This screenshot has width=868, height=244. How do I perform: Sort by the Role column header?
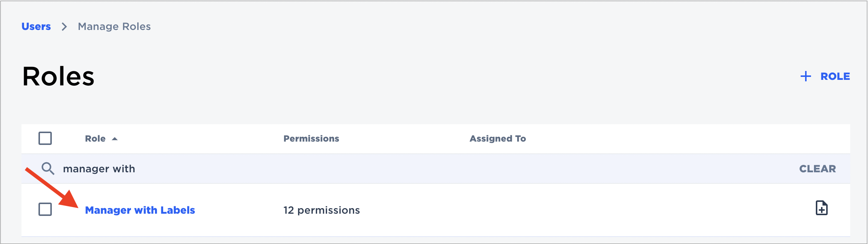[x=95, y=139]
